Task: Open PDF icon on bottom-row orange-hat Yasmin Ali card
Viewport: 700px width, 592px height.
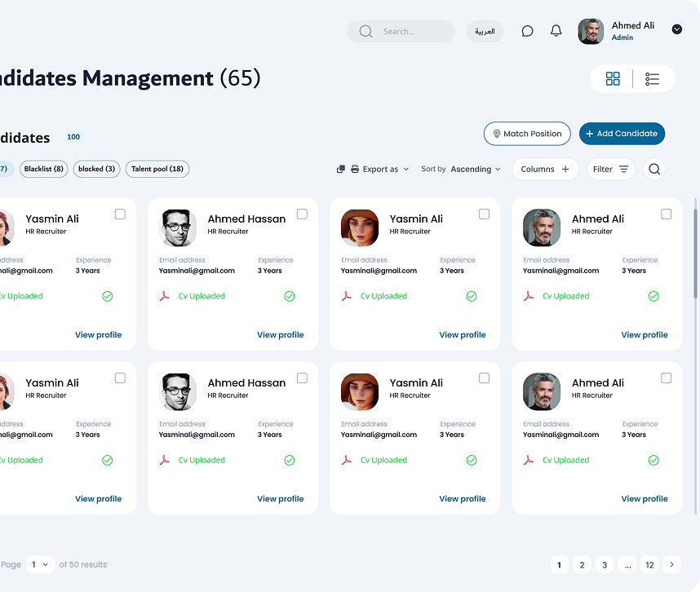Action: pos(347,460)
